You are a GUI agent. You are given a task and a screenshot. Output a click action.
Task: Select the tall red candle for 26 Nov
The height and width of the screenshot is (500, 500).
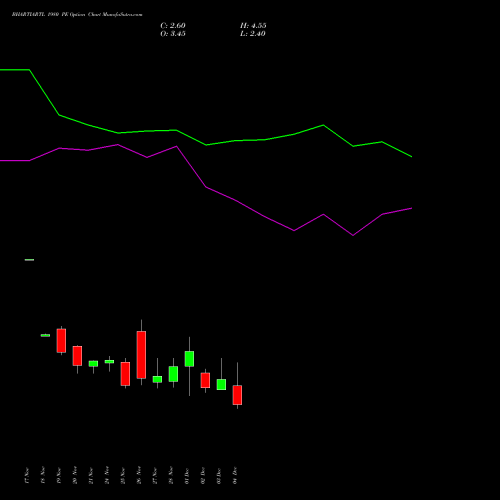[x=141, y=355]
